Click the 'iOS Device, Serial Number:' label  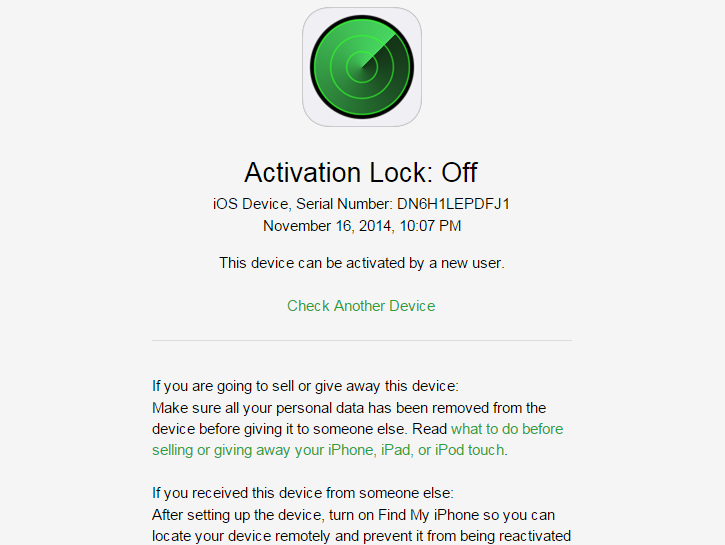pos(303,204)
